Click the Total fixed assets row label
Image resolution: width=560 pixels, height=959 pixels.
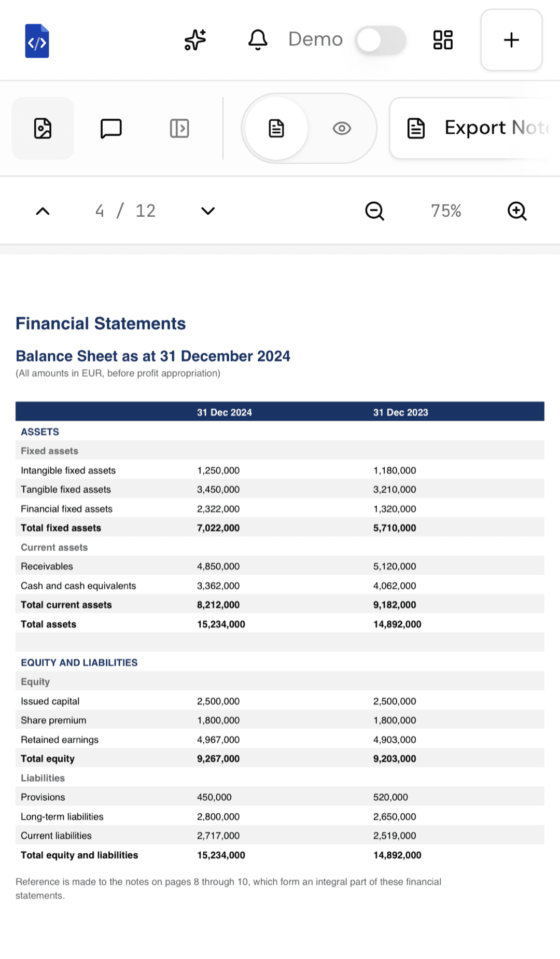pos(61,528)
